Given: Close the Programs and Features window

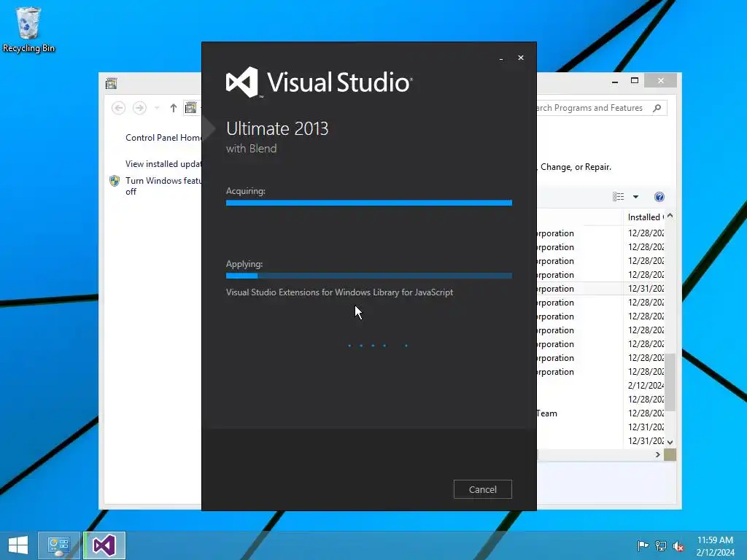Looking at the screenshot, I should pyautogui.click(x=660, y=81).
